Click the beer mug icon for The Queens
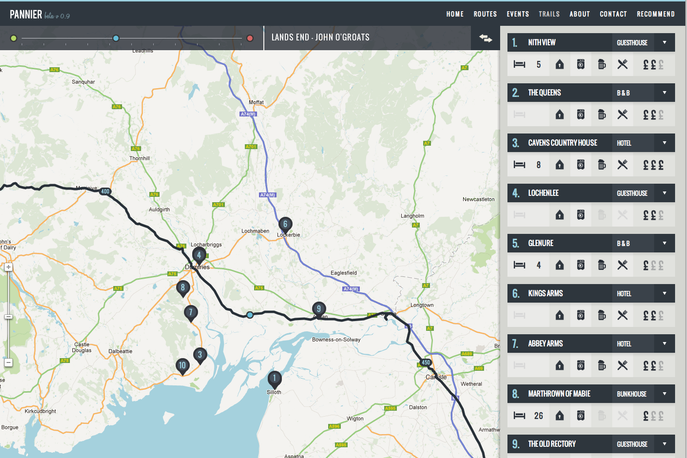Viewport: 687px width, 458px height. coord(601,114)
